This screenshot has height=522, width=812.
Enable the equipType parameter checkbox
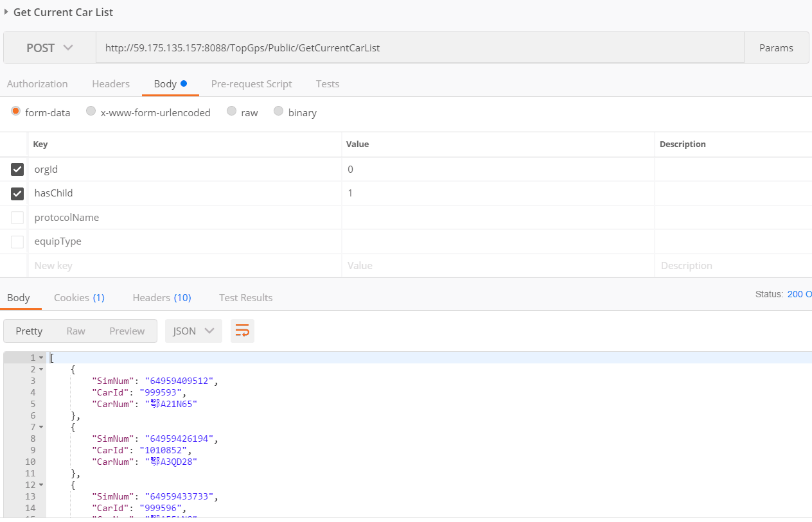coord(17,241)
